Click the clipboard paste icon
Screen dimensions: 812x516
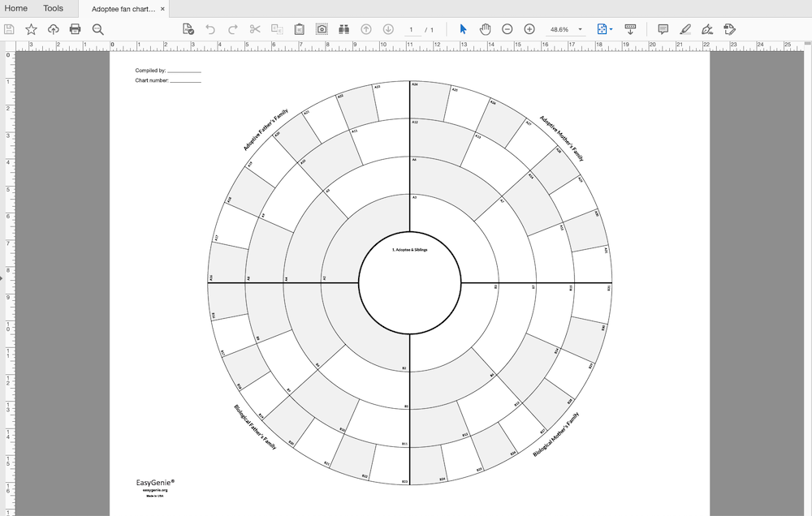click(300, 29)
